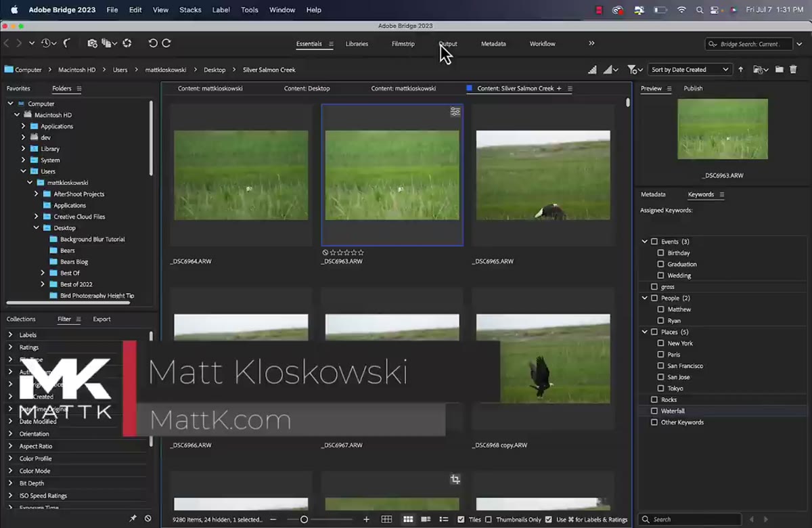Click Users in the breadcrumb path
This screenshot has width=812, height=528.
(x=120, y=70)
